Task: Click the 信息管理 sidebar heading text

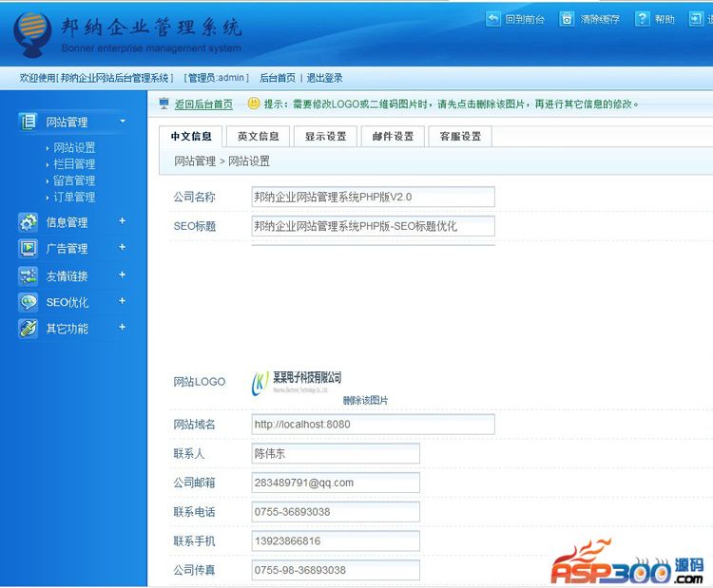Action: coord(67,222)
